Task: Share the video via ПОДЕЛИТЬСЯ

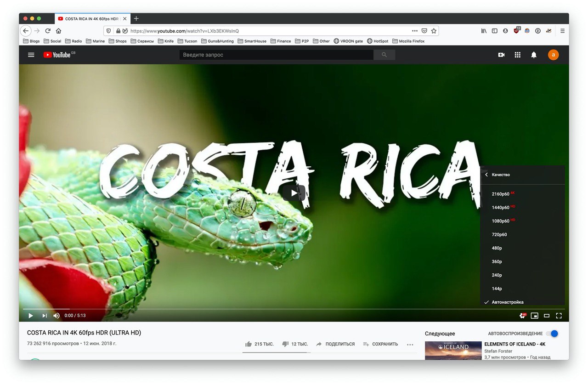Action: 335,344
